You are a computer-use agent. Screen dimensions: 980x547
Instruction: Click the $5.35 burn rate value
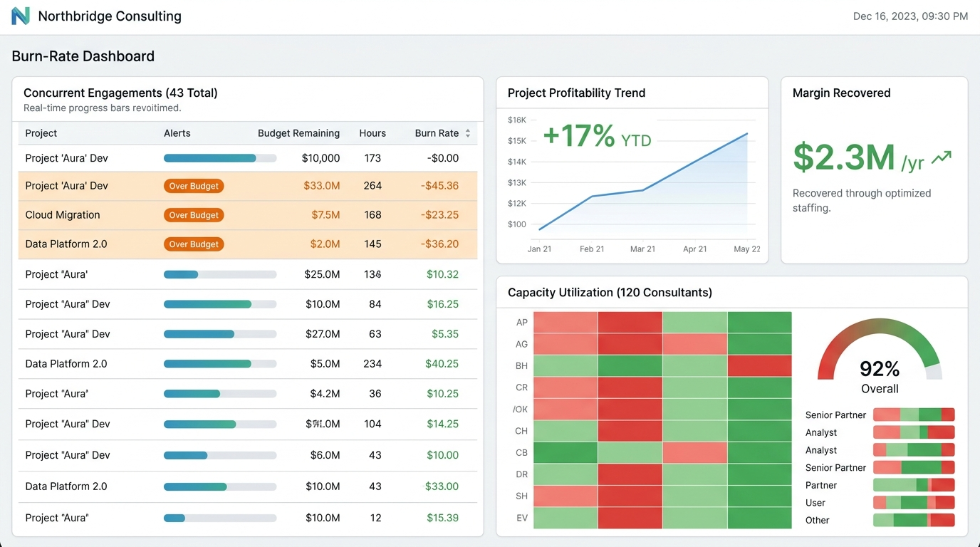445,334
